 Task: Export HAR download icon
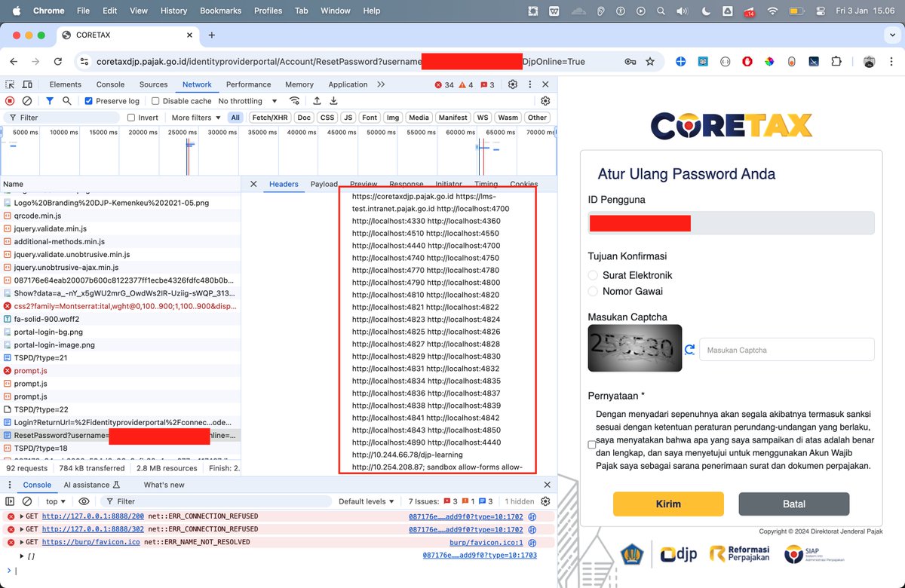333,101
